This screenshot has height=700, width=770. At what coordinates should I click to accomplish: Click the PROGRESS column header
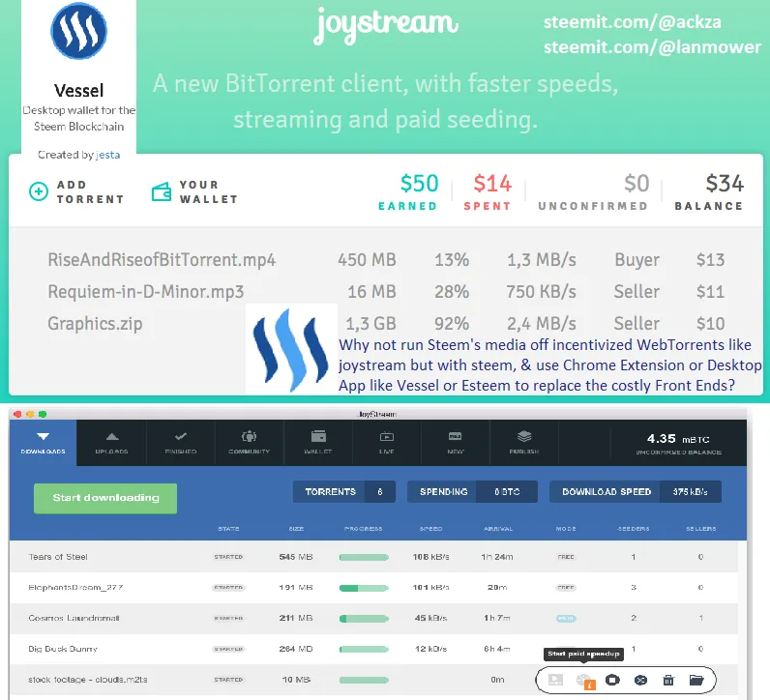364,529
